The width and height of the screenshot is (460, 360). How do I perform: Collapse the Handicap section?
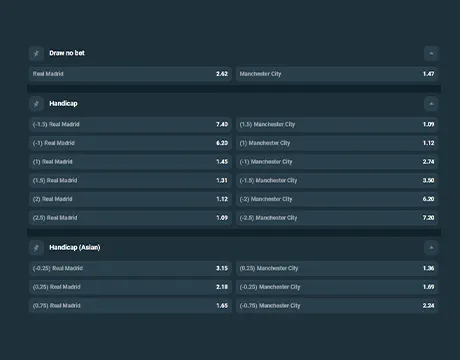(431, 104)
